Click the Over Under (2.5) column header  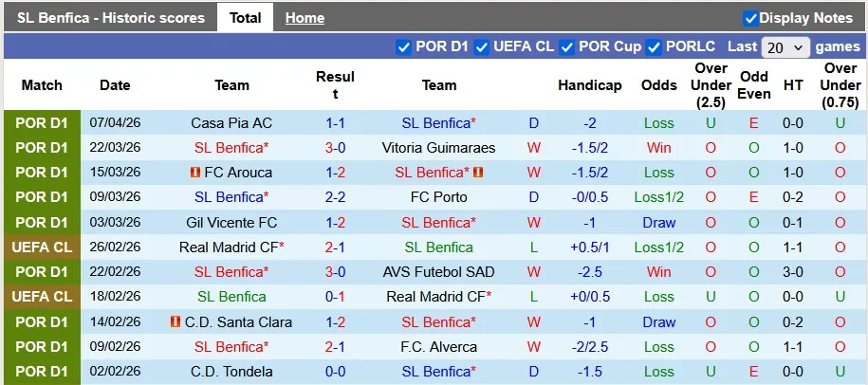pos(711,84)
